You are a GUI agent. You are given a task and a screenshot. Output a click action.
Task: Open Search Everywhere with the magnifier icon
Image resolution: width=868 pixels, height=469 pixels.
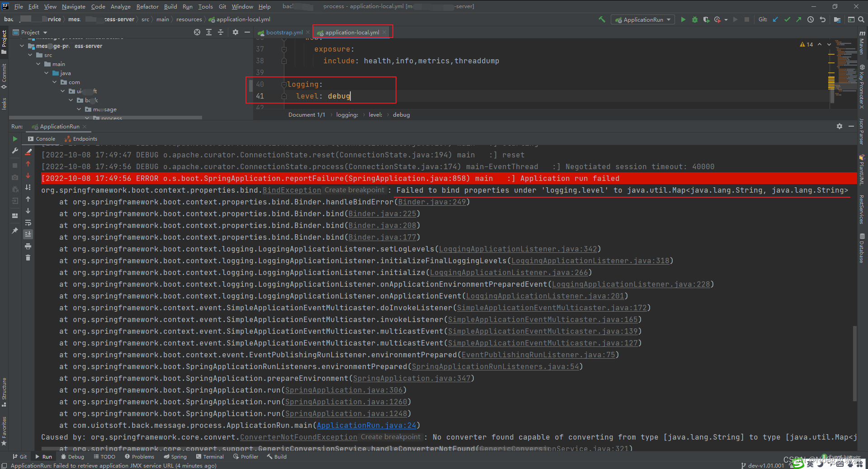(861, 19)
